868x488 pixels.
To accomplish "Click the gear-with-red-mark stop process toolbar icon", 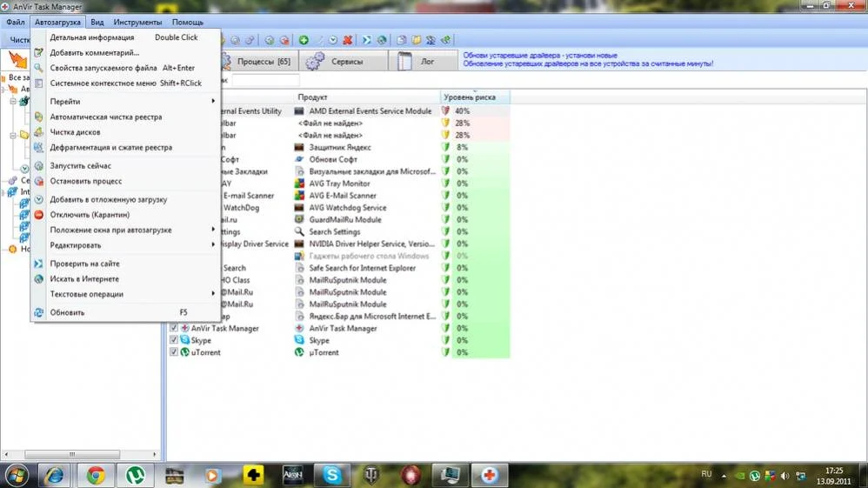I will 284,40.
